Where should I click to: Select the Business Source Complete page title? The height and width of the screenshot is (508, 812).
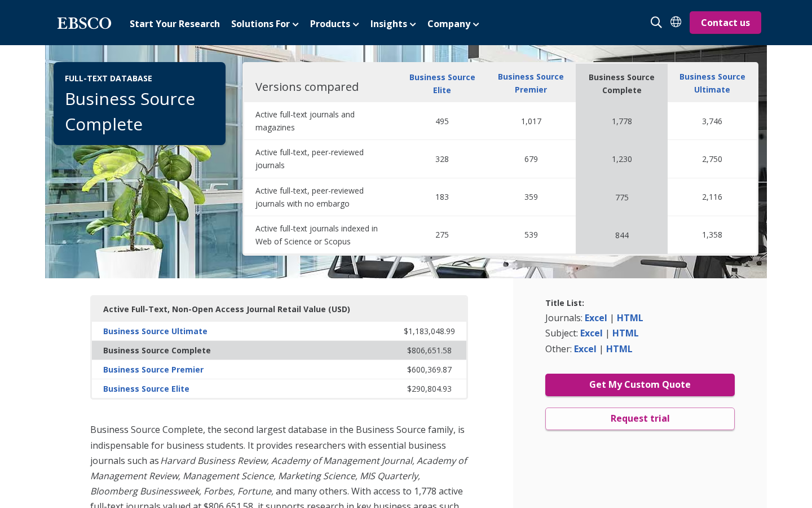coord(130,111)
